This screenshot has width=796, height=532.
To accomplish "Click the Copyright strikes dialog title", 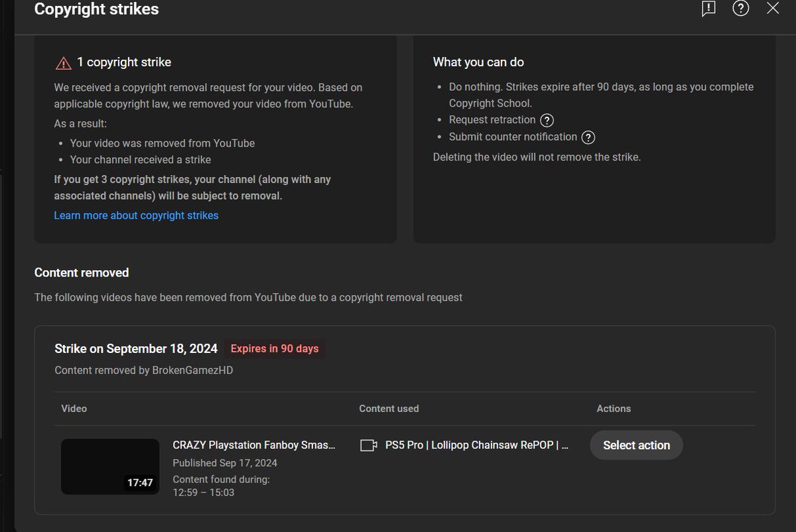I will point(96,9).
